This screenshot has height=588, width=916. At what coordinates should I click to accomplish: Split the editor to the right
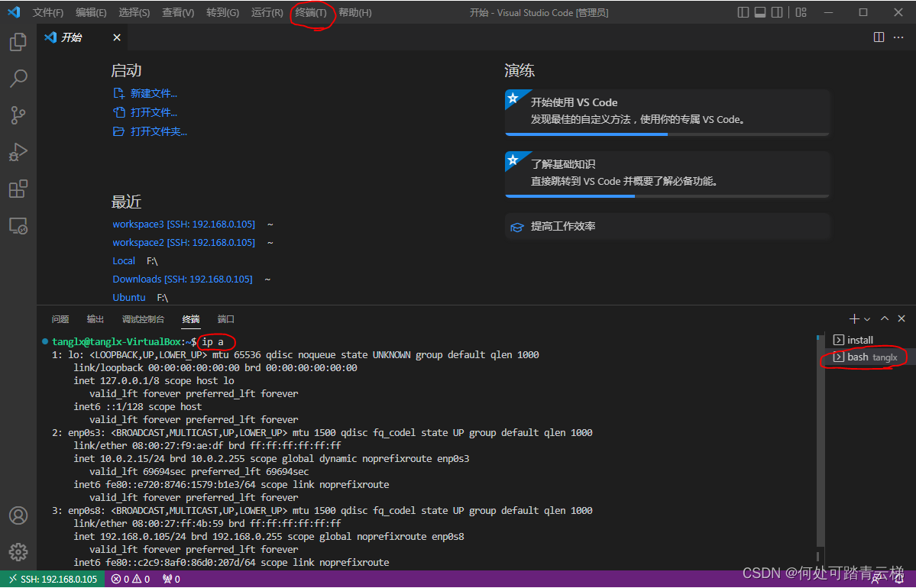click(x=879, y=37)
